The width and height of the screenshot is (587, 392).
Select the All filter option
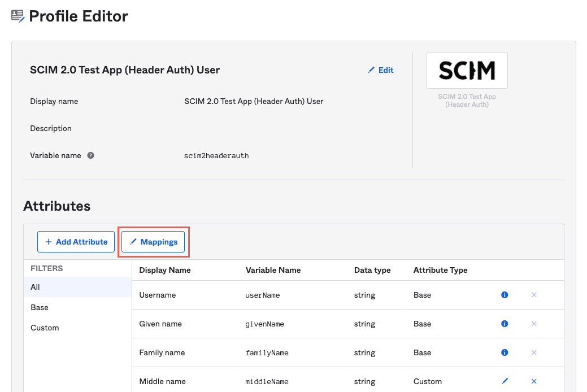click(35, 287)
